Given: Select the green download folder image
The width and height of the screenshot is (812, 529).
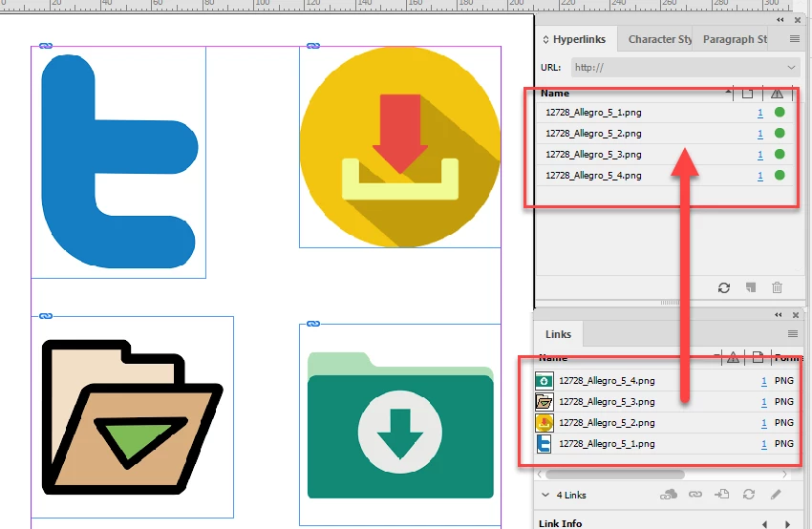Looking at the screenshot, I should 400,425.
